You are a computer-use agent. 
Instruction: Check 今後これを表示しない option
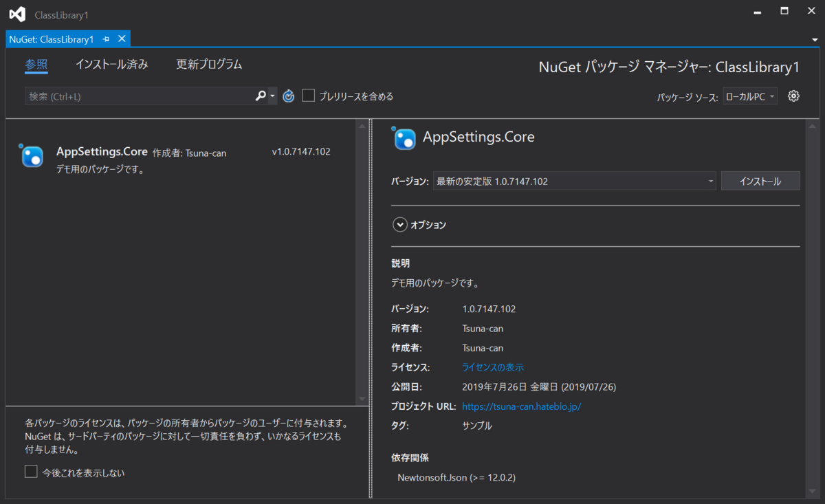click(x=31, y=471)
